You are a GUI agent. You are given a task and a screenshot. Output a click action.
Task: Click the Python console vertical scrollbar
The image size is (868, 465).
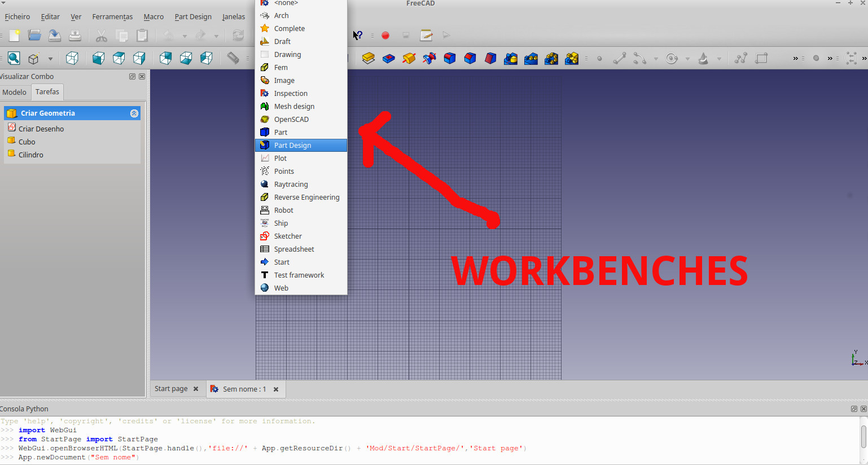tap(863, 437)
